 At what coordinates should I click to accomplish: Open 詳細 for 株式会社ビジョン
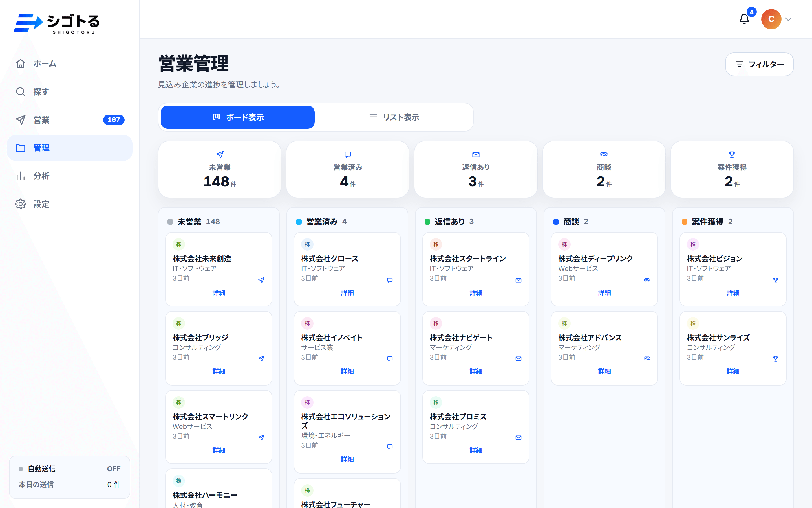[733, 293]
